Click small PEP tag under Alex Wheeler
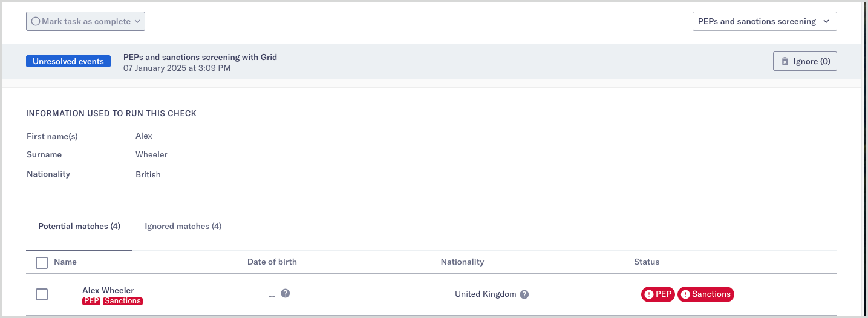The image size is (868, 318). [91, 301]
